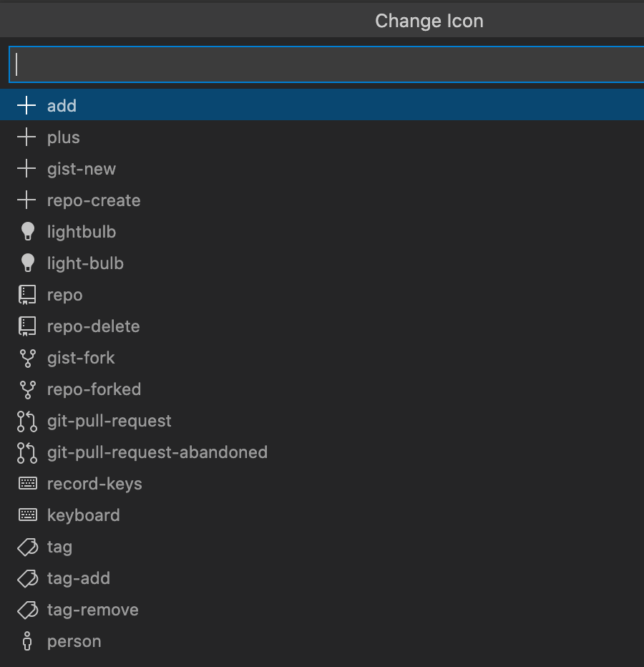Pick the repo book icon
Screen dimensions: 644x667
coord(64,294)
